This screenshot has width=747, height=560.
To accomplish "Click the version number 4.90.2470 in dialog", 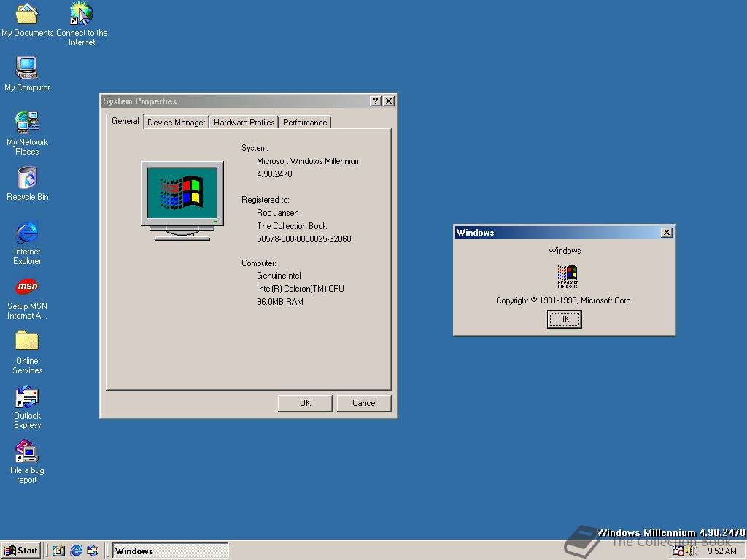I will (x=274, y=174).
